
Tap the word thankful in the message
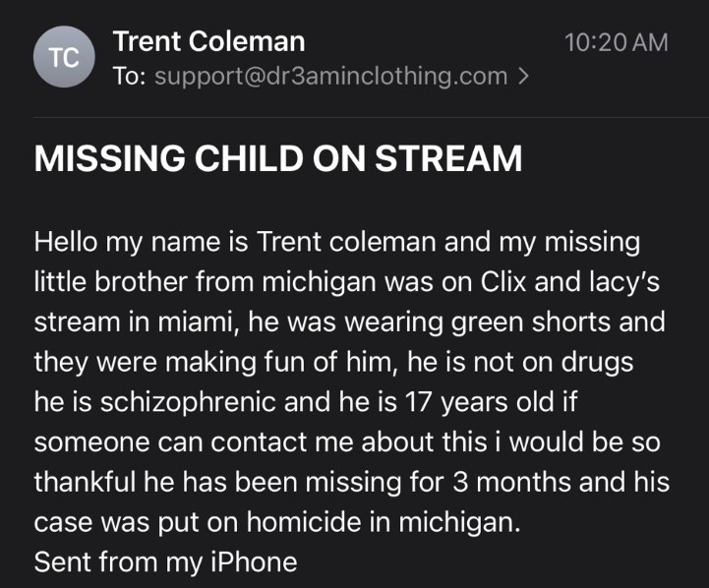(x=85, y=482)
